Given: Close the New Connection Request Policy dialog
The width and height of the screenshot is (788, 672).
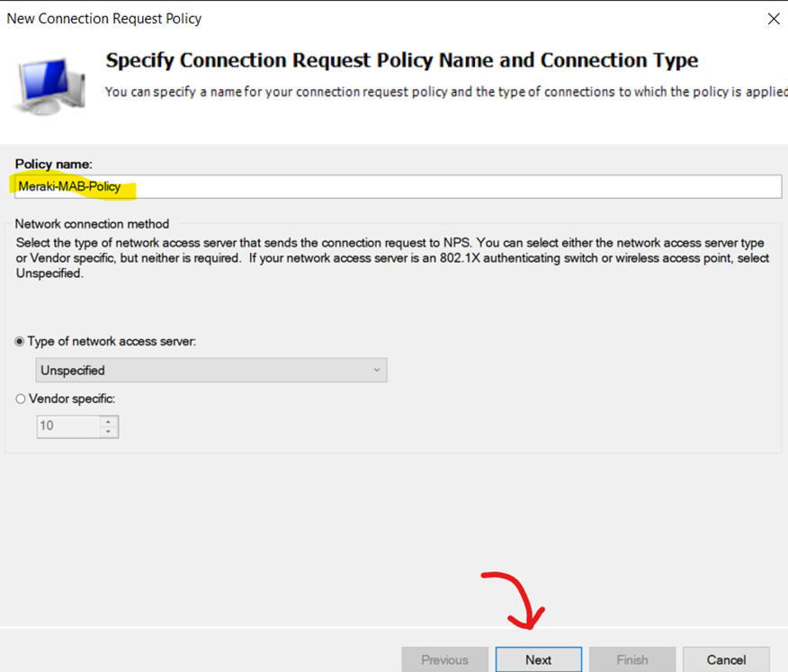Looking at the screenshot, I should pyautogui.click(x=774, y=19).
